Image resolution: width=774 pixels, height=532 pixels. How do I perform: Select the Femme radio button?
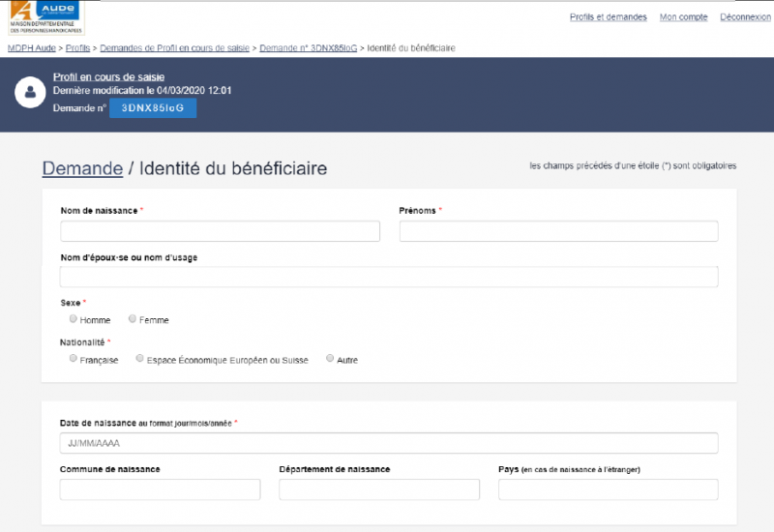[x=133, y=319]
